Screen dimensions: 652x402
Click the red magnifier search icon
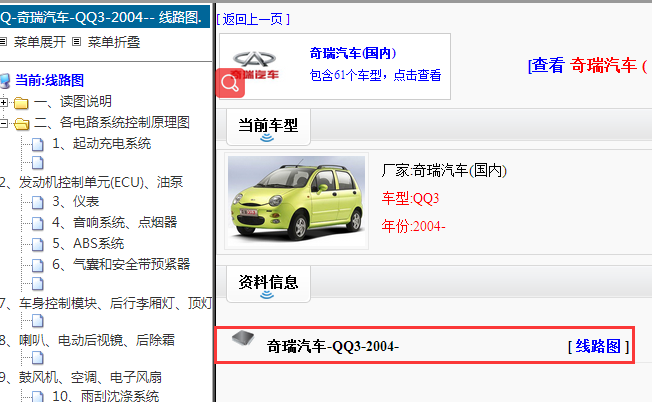tap(230, 83)
